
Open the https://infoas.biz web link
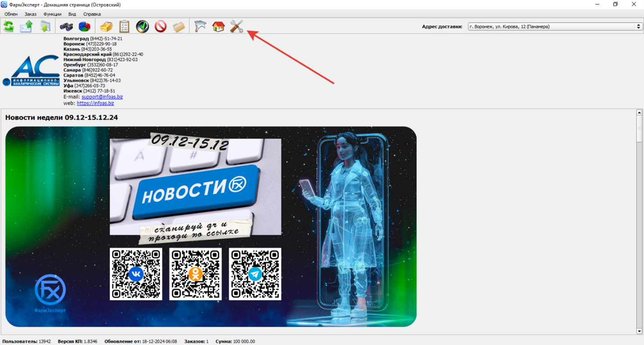95,103
